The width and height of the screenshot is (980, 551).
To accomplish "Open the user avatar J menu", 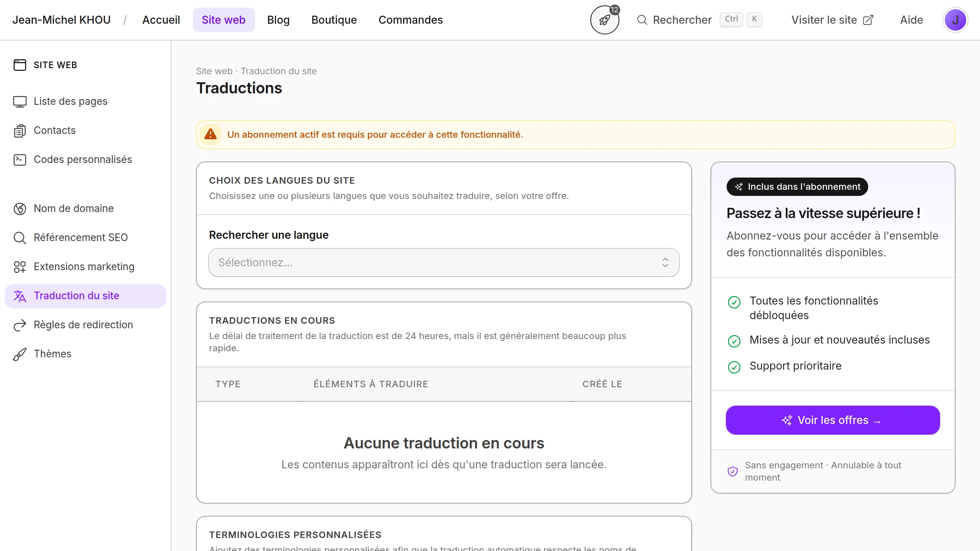I will pos(955,20).
